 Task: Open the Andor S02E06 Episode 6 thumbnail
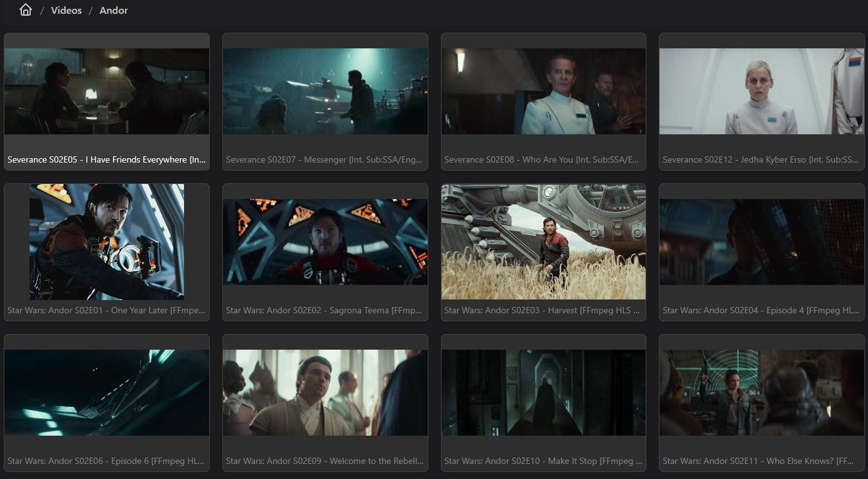click(x=107, y=393)
